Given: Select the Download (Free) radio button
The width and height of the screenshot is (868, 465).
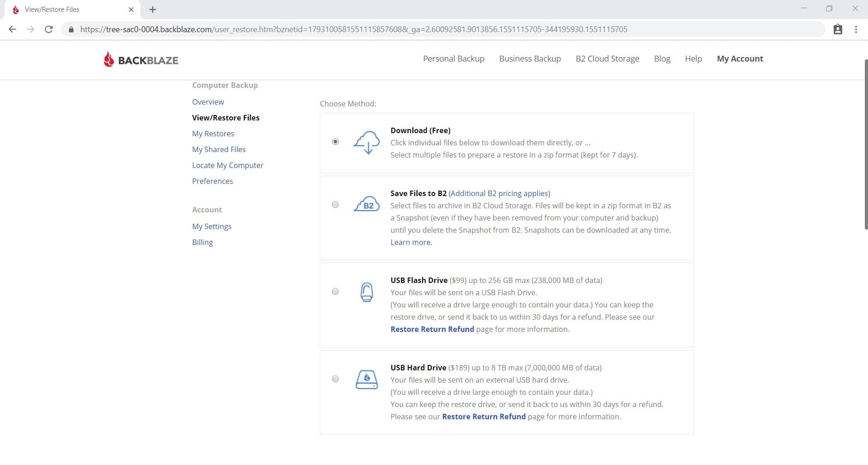Looking at the screenshot, I should [335, 142].
